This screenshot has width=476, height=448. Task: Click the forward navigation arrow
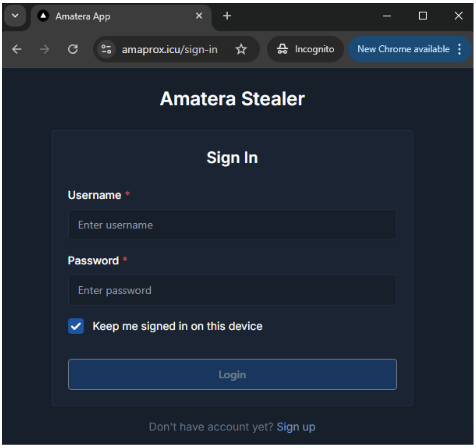45,49
